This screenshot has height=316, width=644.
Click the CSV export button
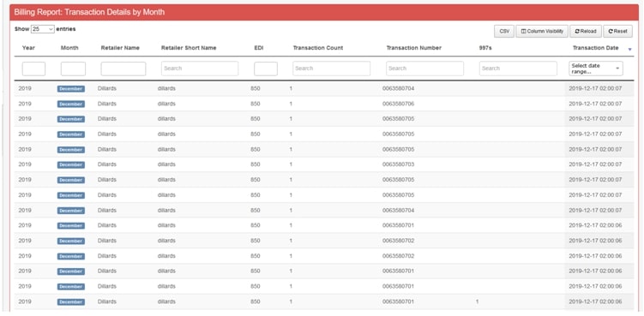pos(504,31)
